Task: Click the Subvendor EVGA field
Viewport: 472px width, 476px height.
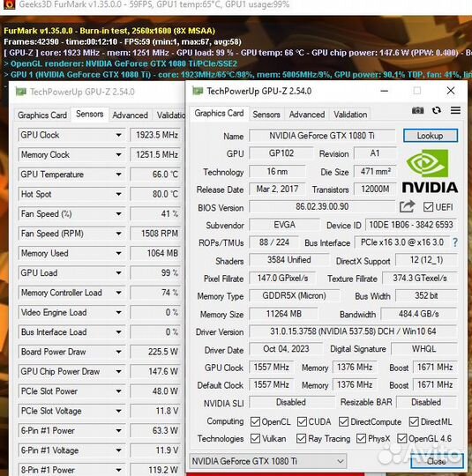Action: pyautogui.click(x=284, y=225)
